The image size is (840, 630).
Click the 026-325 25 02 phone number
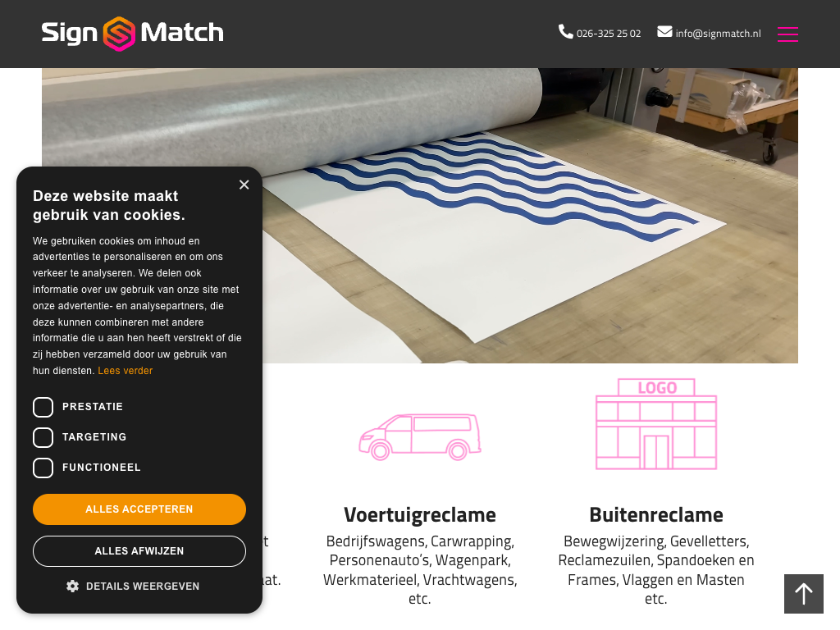[609, 33]
